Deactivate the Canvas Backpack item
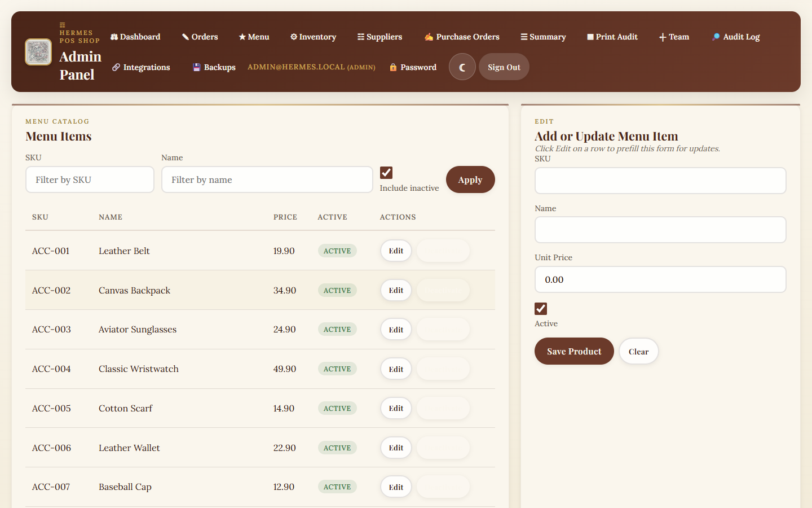Image resolution: width=812 pixels, height=508 pixels. pos(443,290)
